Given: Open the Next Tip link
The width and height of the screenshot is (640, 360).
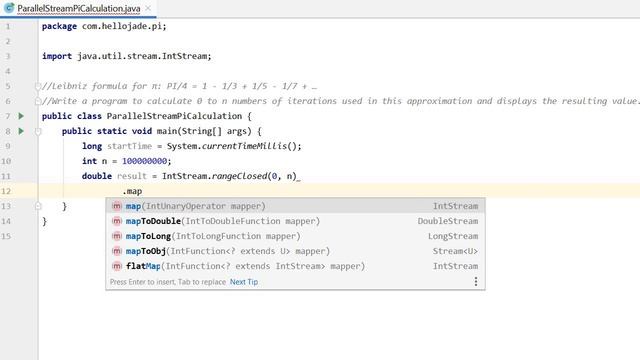Looking at the screenshot, I should pos(244,282).
